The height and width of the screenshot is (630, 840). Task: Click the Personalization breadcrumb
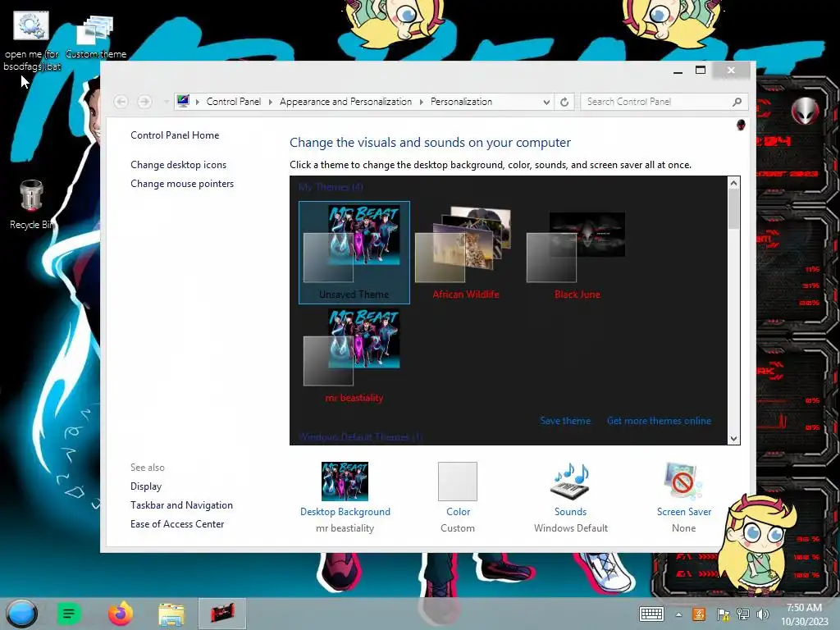[461, 102]
